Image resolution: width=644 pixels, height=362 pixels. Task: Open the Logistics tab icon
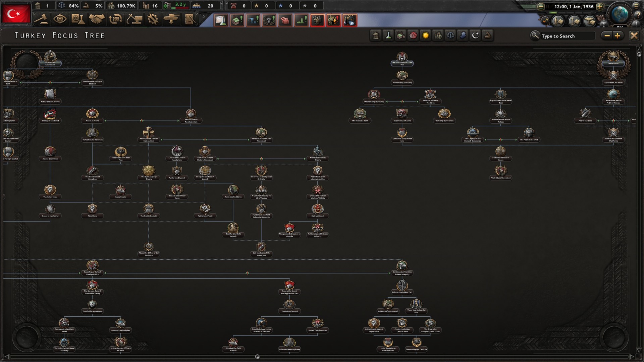click(190, 19)
